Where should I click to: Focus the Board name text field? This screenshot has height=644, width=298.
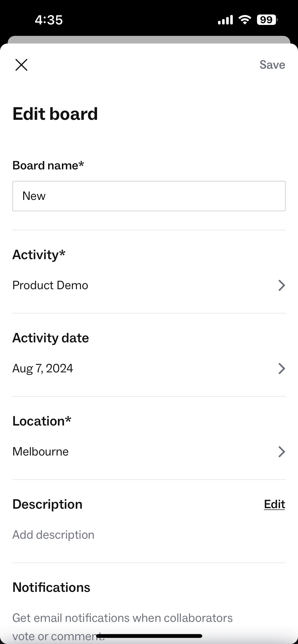[149, 196]
